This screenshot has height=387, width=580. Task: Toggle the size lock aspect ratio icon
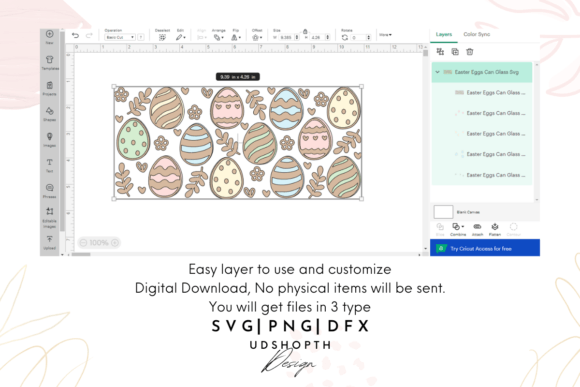pos(305,31)
